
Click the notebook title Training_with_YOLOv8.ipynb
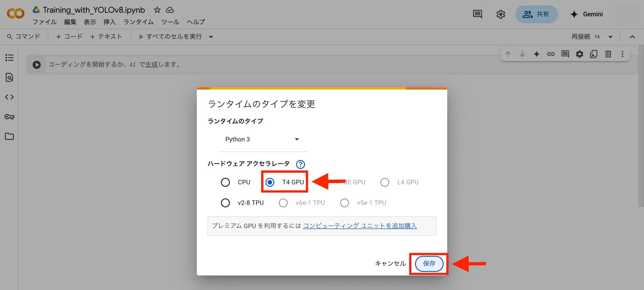pos(94,10)
